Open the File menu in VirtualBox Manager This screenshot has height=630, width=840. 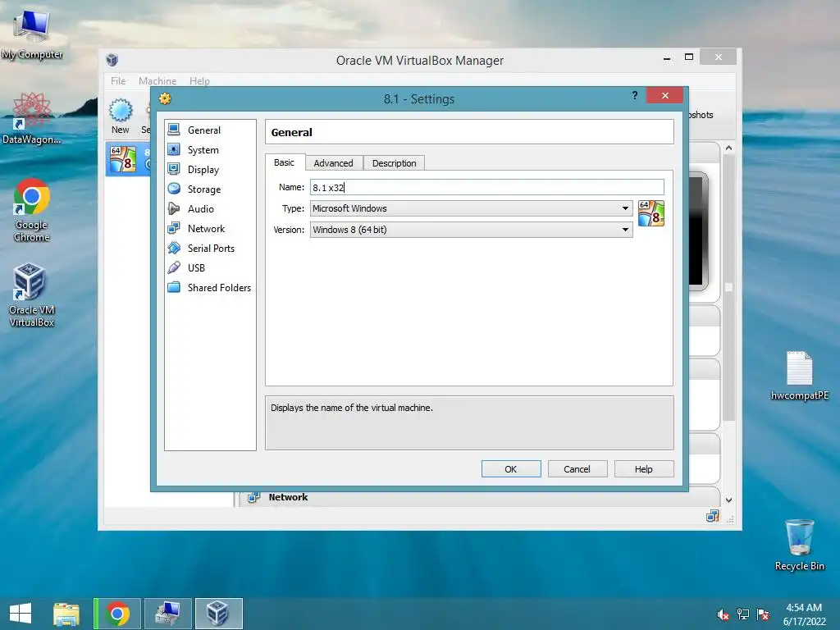click(x=118, y=81)
